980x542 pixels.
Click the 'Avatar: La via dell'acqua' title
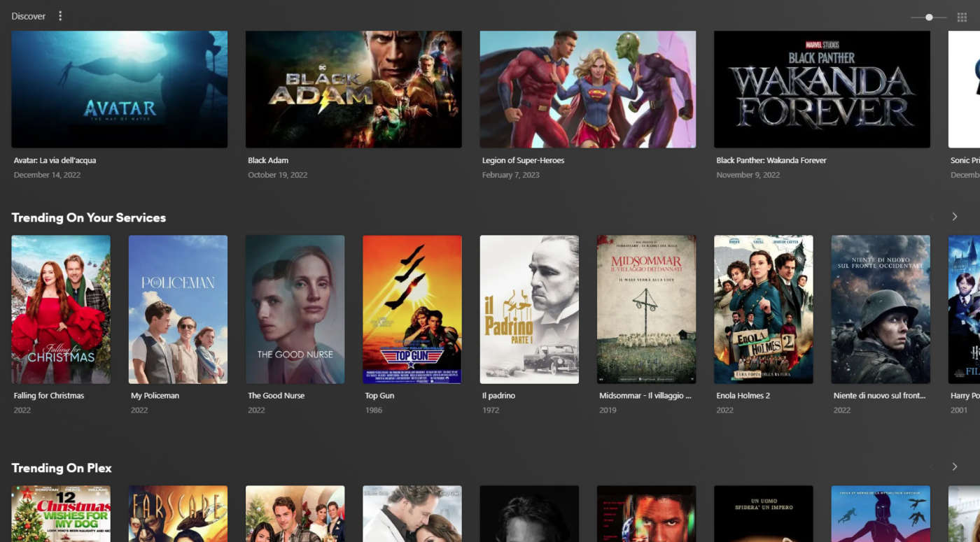(55, 160)
